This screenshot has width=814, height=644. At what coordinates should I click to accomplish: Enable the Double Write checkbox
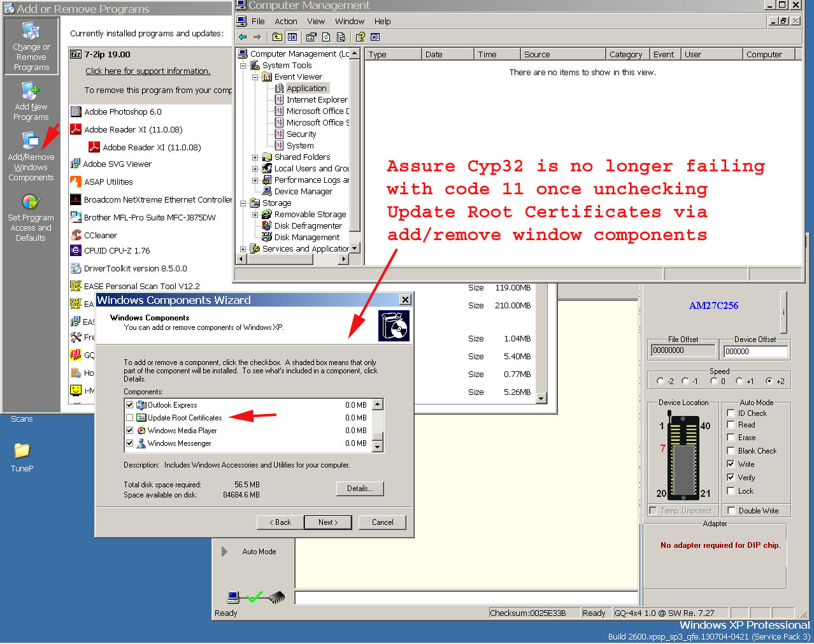click(731, 510)
